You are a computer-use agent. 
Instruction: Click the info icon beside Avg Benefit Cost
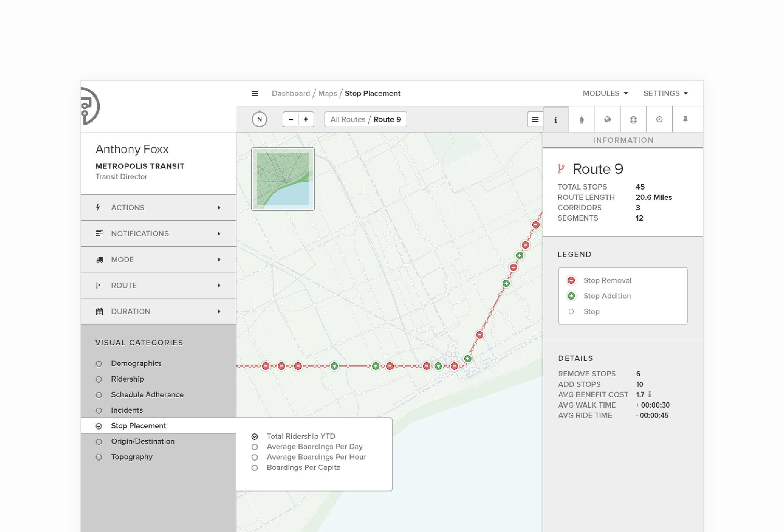[650, 394]
